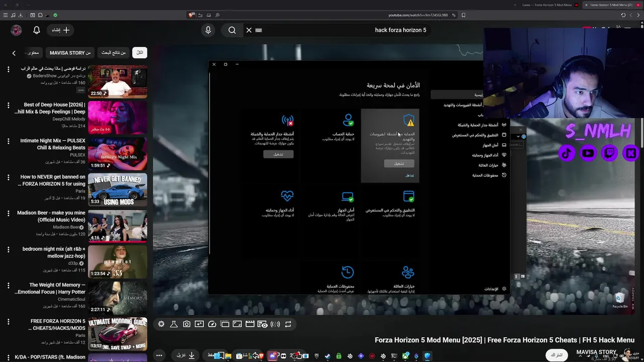This screenshot has width=644, height=362.
Task: Open options menu for How to NEVER get banned video
Action: click(x=8, y=177)
